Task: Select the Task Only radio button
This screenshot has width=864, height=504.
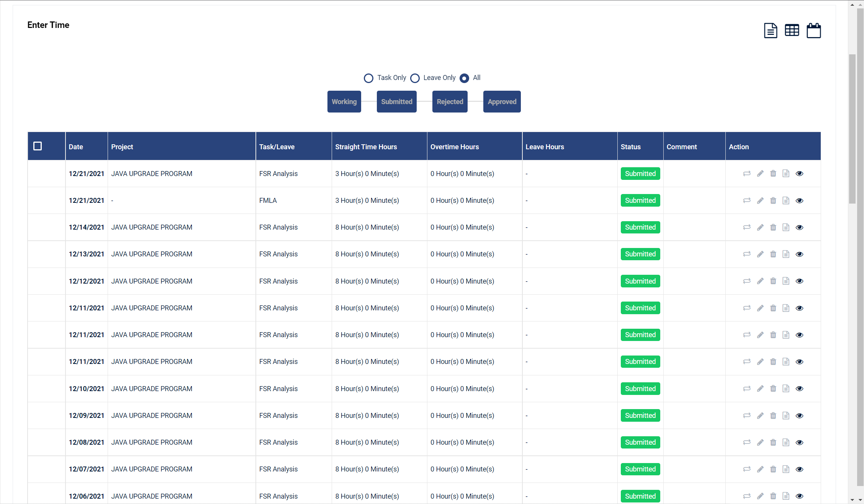Action: coord(368,78)
